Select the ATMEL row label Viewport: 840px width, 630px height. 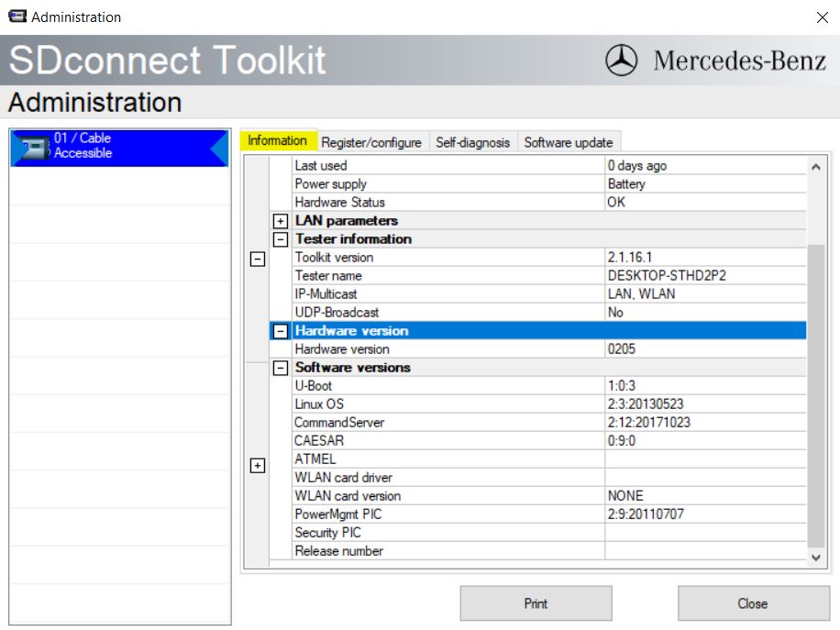pos(315,459)
